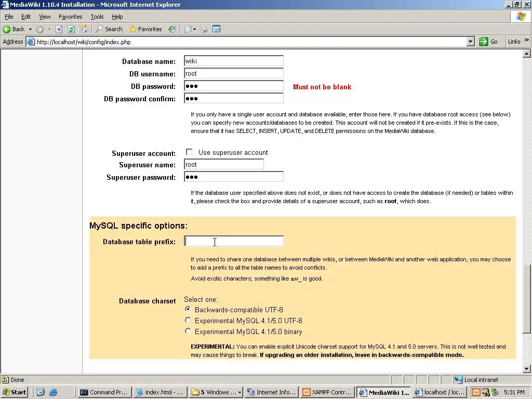
Task: Select Backwards-compatible UTF-8 radio option
Action: (x=188, y=309)
